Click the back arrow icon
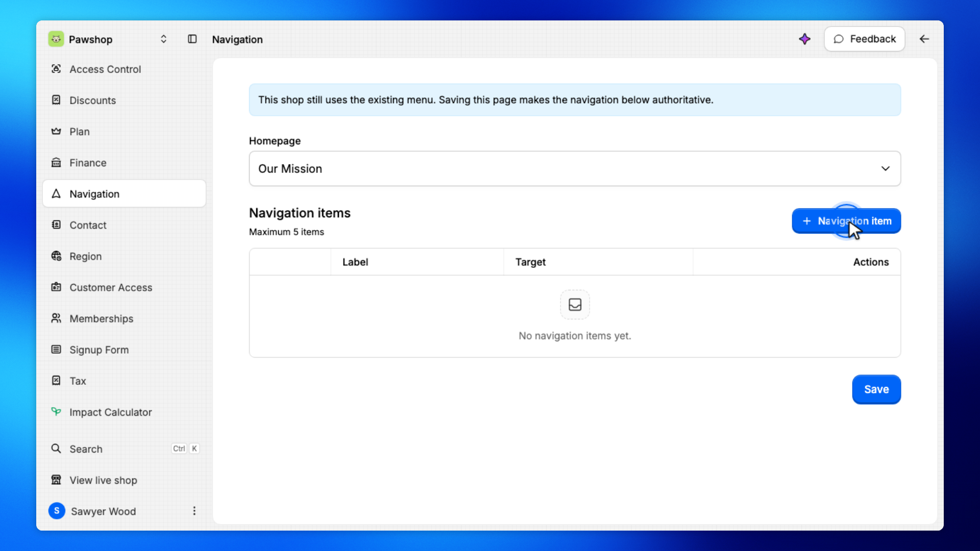 [x=924, y=39]
